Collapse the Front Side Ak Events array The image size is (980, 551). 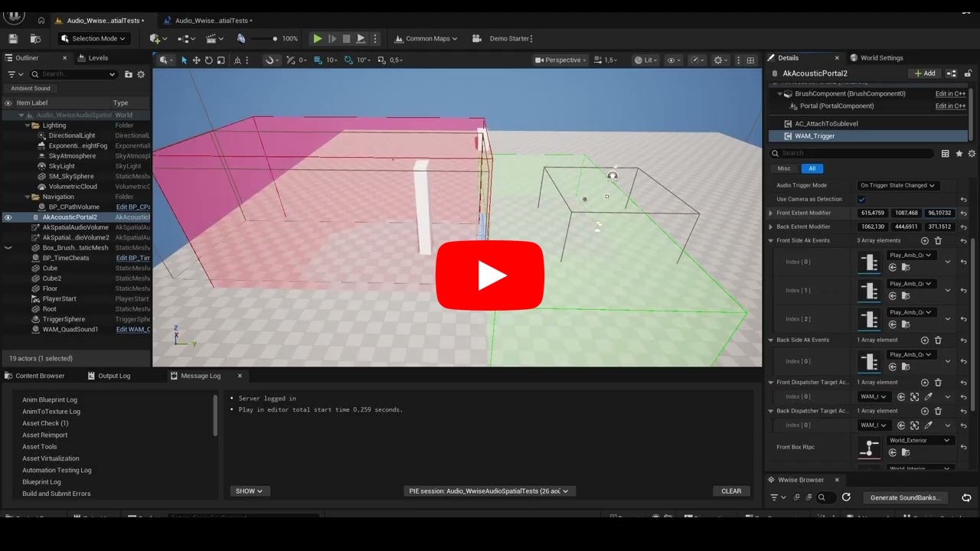pos(771,240)
